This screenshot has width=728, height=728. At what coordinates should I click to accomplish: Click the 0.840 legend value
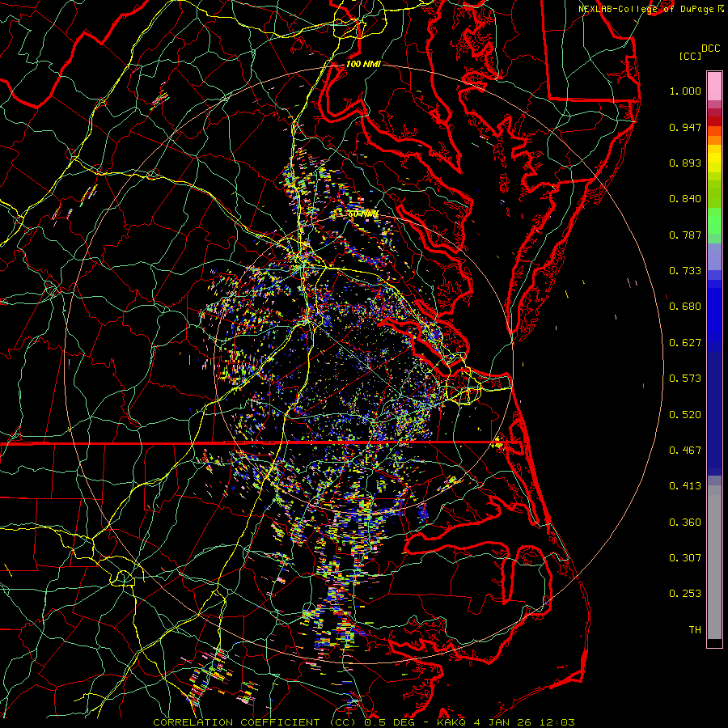pos(685,199)
